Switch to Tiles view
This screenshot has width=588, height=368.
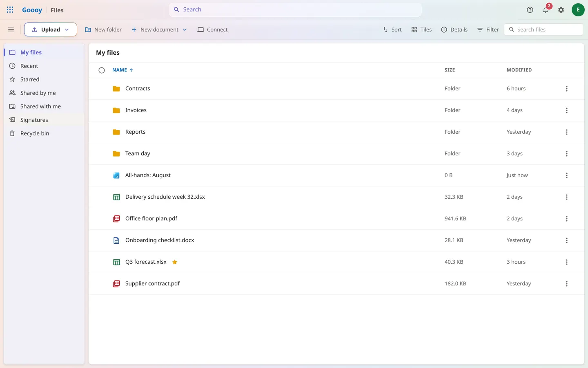[x=421, y=29]
